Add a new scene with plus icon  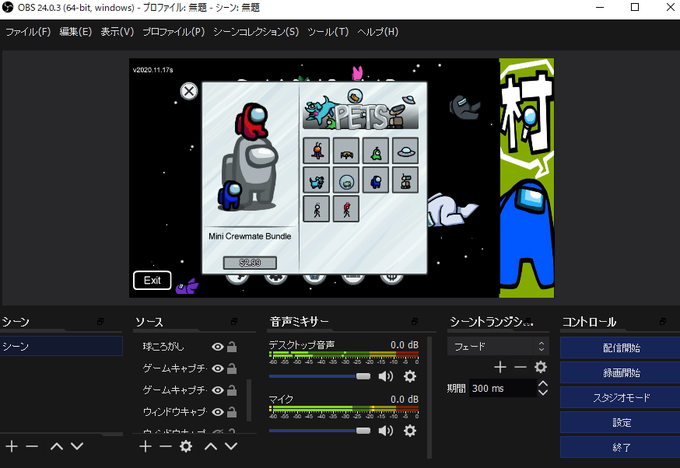(12, 446)
